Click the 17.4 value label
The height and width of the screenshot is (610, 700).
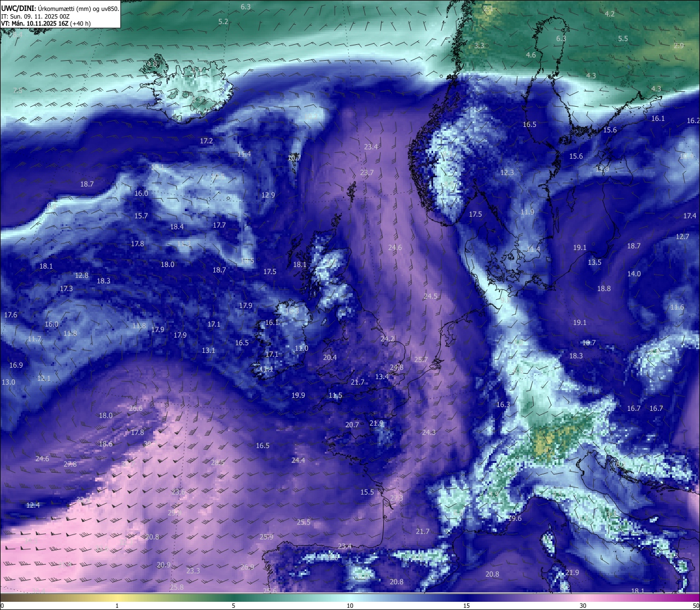coord(690,216)
